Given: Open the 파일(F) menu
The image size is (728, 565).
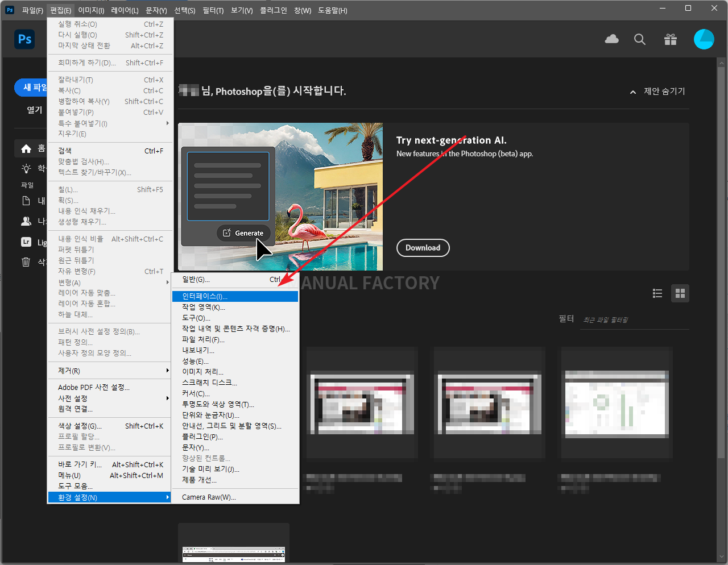Looking at the screenshot, I should (32, 10).
